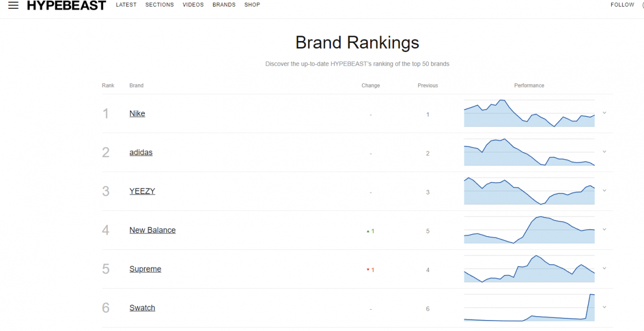Click the FOLLOW link
This screenshot has height=331, width=644.
(x=622, y=5)
